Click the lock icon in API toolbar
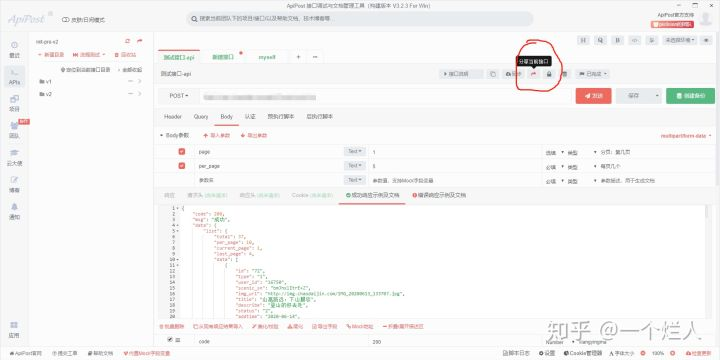Screen dimensions: 720x360 (549, 74)
